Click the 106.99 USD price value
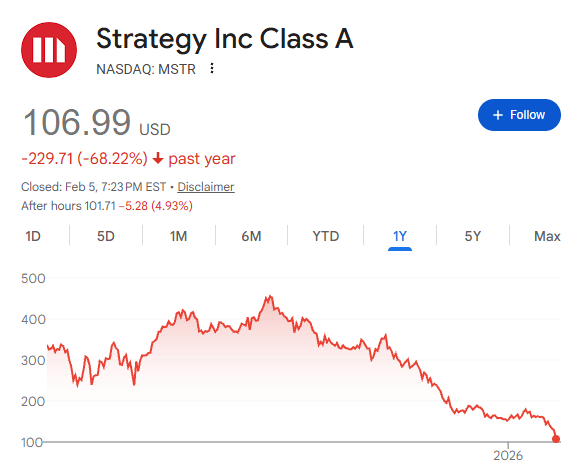 (96, 122)
